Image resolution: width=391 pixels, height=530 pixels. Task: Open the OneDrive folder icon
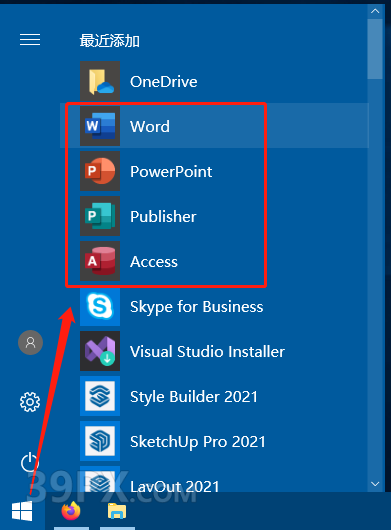pyautogui.click(x=100, y=81)
